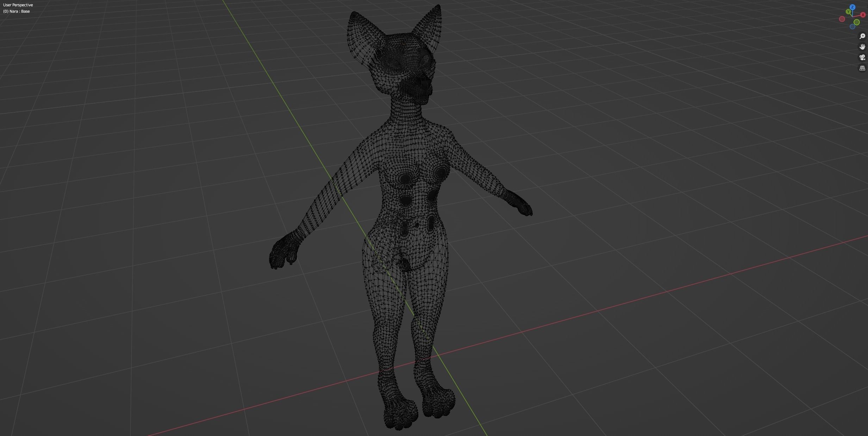Click the negative Y axis green circle

pyautogui.click(x=857, y=22)
